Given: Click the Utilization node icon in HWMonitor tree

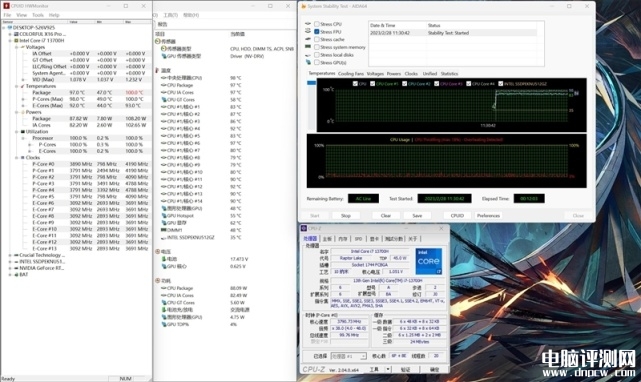Looking at the screenshot, I should tap(23, 132).
